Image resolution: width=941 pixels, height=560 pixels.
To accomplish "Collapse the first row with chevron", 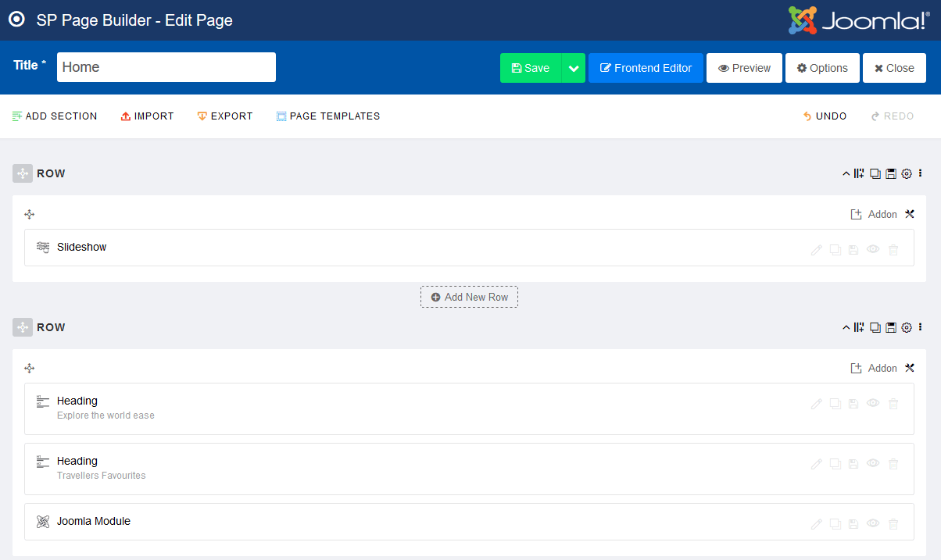I will click(846, 174).
